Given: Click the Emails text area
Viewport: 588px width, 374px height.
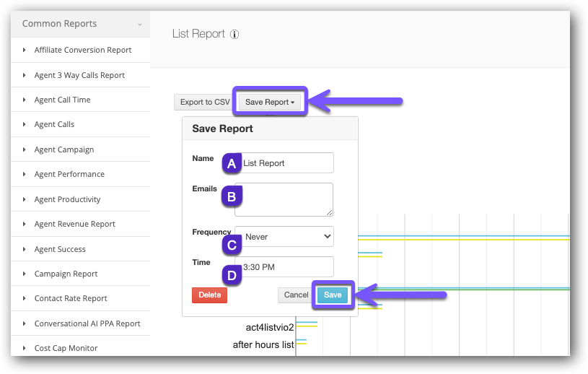Looking at the screenshot, I should (284, 199).
